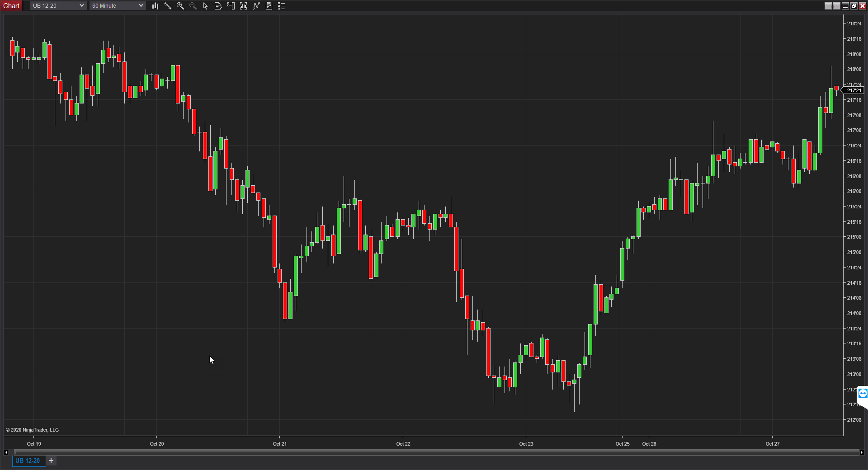Open the strategies icon
The width and height of the screenshot is (868, 470).
269,6
